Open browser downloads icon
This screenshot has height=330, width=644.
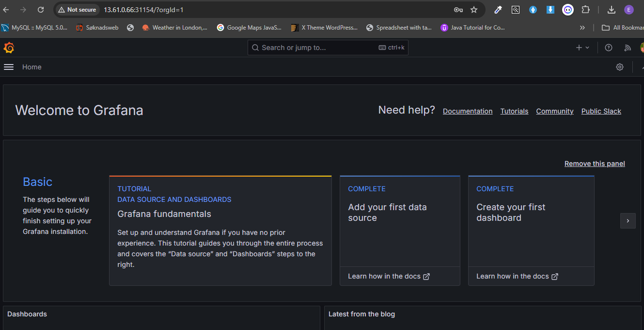612,10
